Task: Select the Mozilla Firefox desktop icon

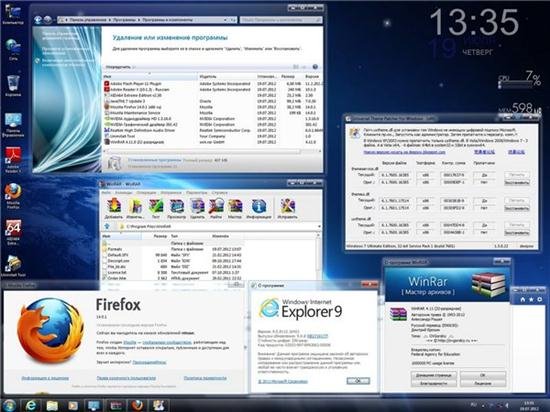Action: 13,196
